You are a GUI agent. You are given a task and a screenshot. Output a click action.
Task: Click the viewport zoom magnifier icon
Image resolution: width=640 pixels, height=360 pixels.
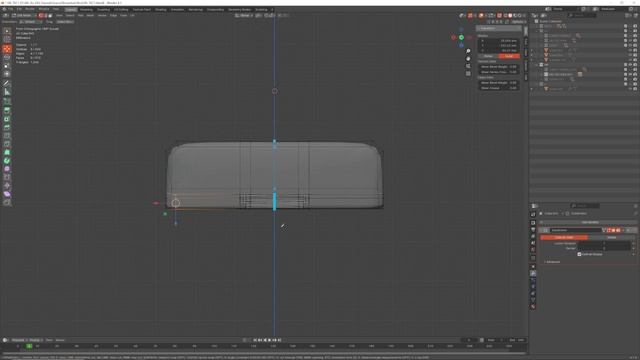pos(468,51)
